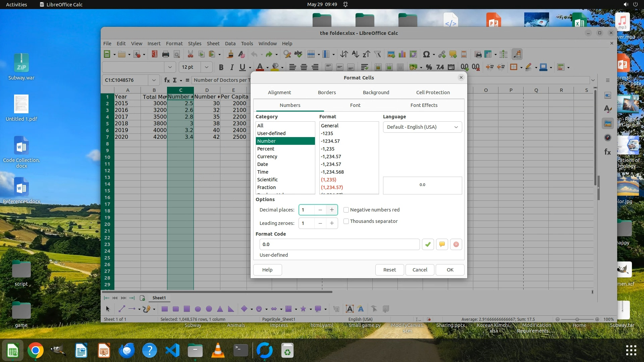Open the Data menu
This screenshot has width=644, height=362.
230,44
